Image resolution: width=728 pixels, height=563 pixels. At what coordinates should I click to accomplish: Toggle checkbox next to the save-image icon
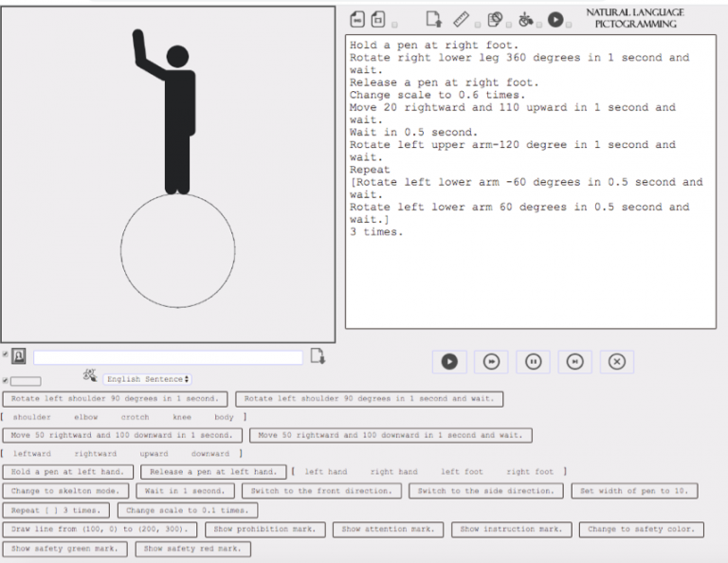[x=394, y=25]
